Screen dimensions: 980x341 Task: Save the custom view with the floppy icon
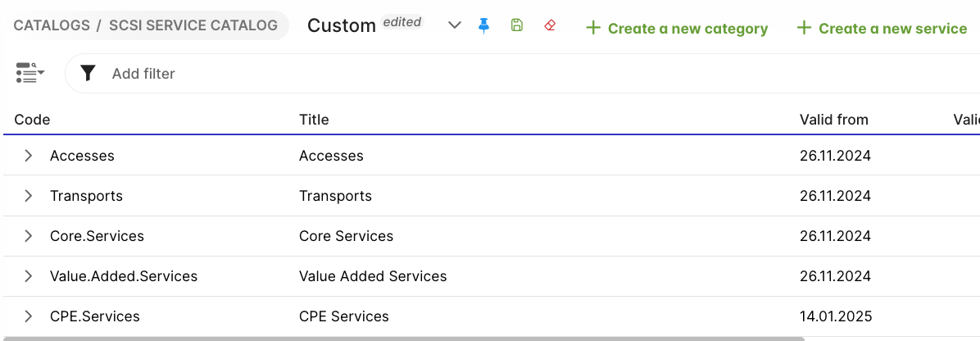pos(516,25)
